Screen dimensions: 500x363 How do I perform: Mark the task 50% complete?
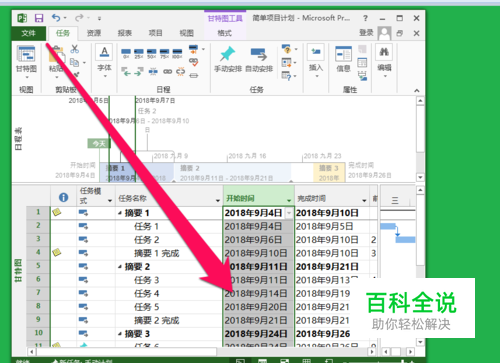152,53
